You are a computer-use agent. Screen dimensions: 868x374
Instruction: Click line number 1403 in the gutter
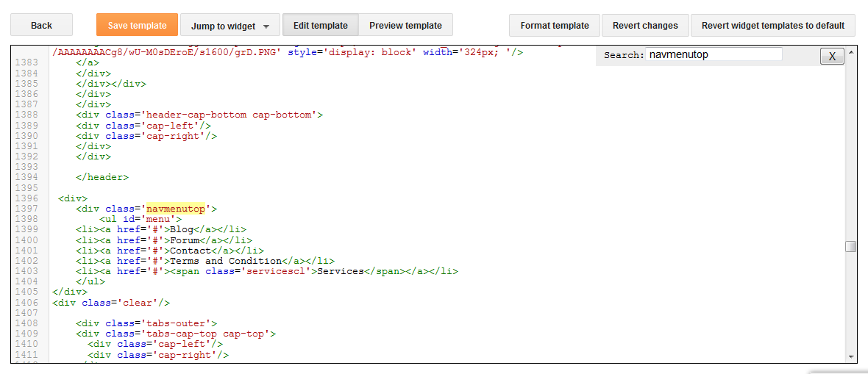coord(27,271)
